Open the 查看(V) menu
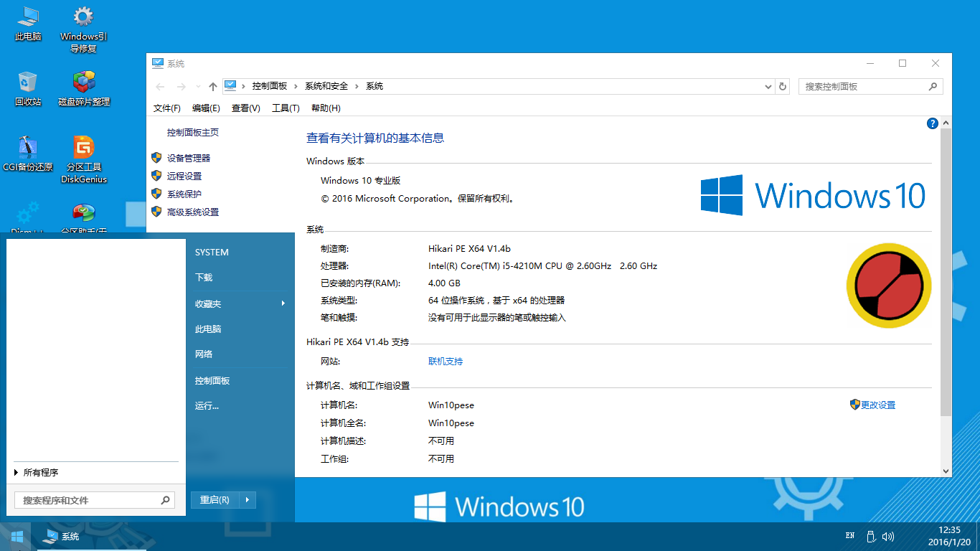The height and width of the screenshot is (551, 980). [246, 108]
